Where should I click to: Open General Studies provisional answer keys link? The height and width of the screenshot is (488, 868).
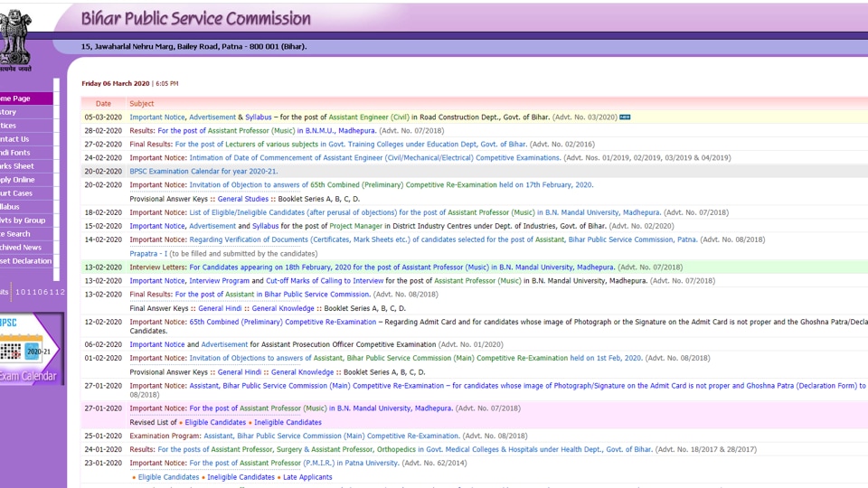pyautogui.click(x=243, y=199)
